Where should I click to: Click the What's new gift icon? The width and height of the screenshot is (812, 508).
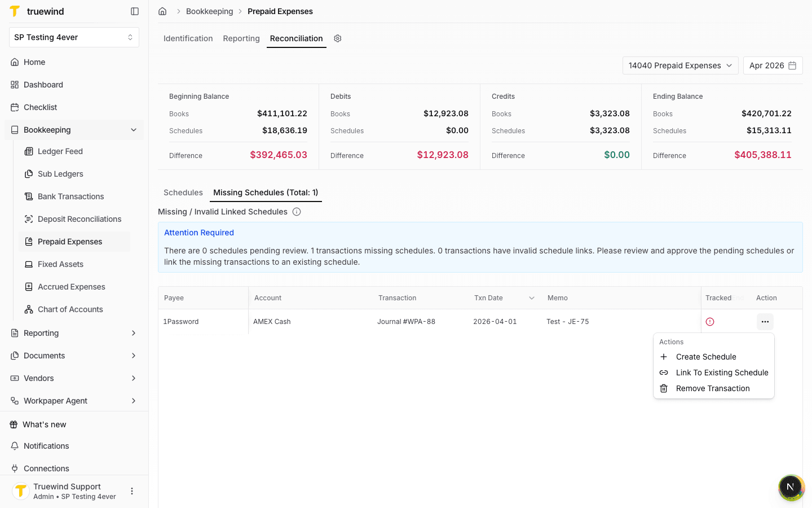pyautogui.click(x=14, y=424)
